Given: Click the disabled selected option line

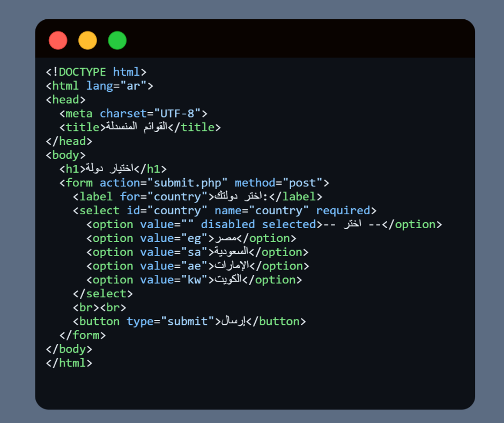Looking at the screenshot, I should [263, 224].
